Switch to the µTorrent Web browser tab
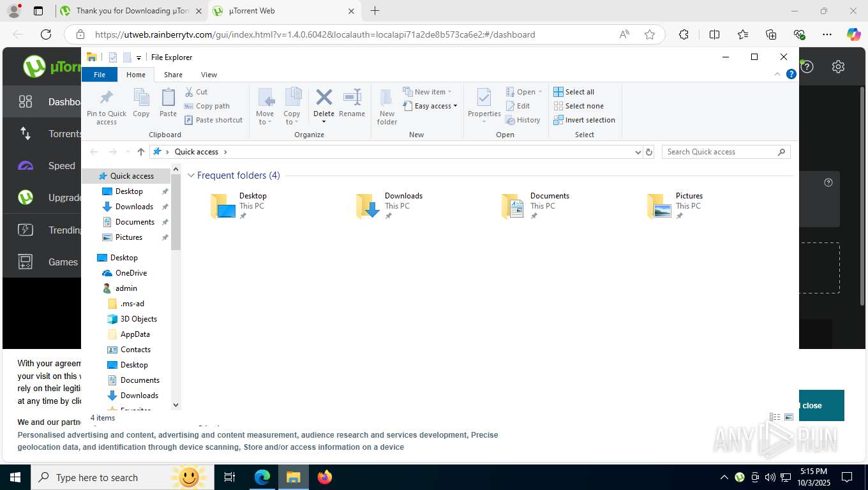The height and width of the screenshot is (490, 868). (x=284, y=11)
